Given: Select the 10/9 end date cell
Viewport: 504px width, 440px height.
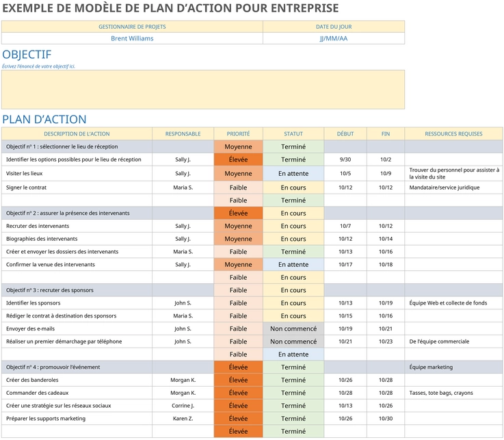Looking at the screenshot, I should coord(386,173).
